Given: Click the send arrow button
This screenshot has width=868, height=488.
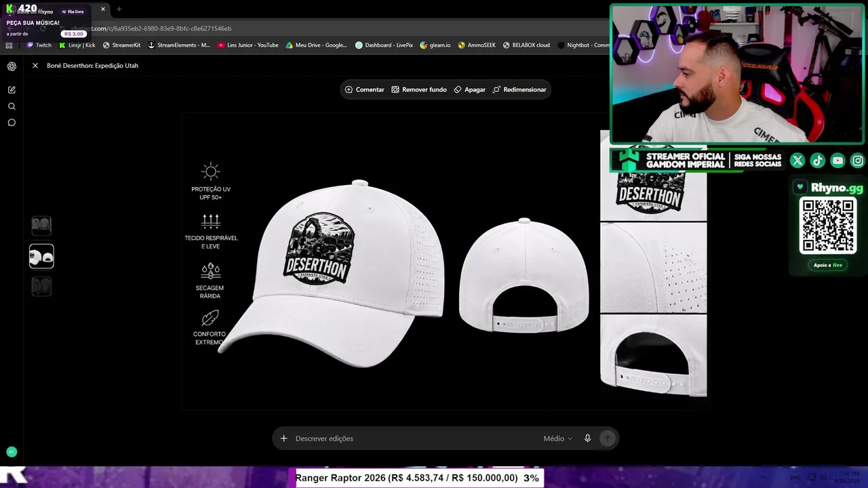Looking at the screenshot, I should pyautogui.click(x=608, y=439).
